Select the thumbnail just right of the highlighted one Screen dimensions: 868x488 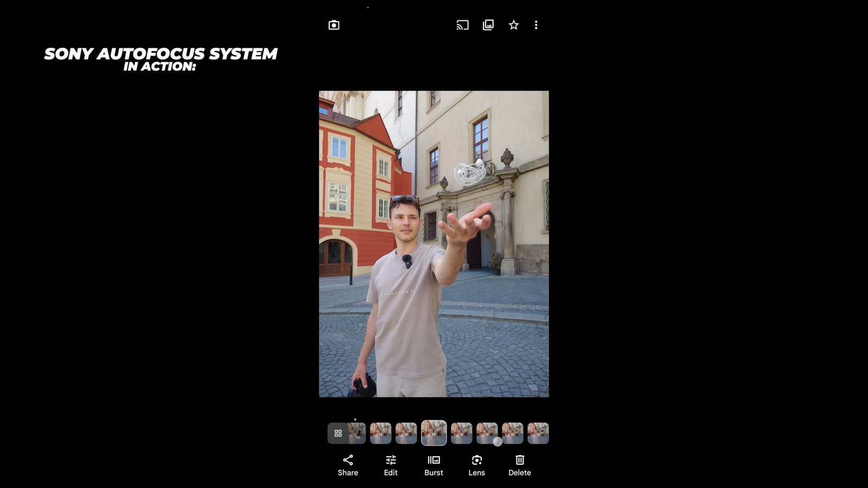pyautogui.click(x=462, y=433)
